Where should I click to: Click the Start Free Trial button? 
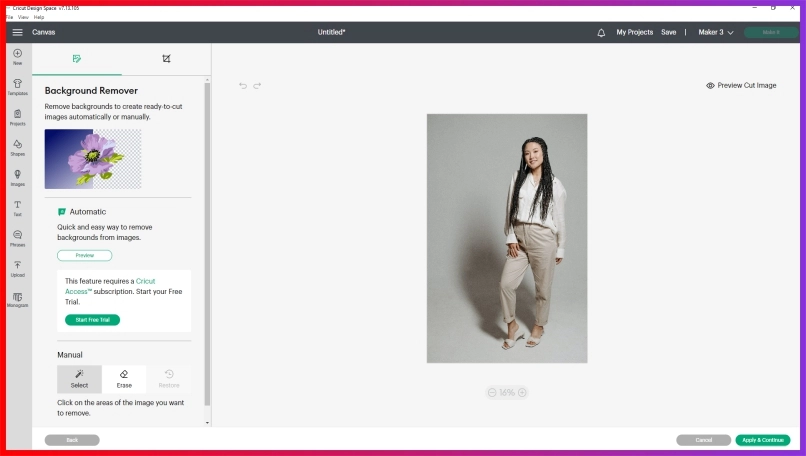point(92,320)
